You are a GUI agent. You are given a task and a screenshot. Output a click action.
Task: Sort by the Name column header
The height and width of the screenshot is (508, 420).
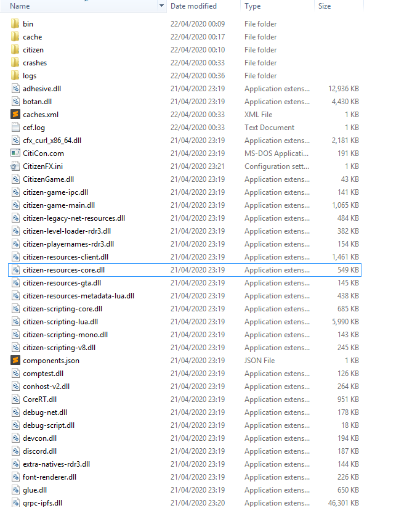[x=20, y=6]
